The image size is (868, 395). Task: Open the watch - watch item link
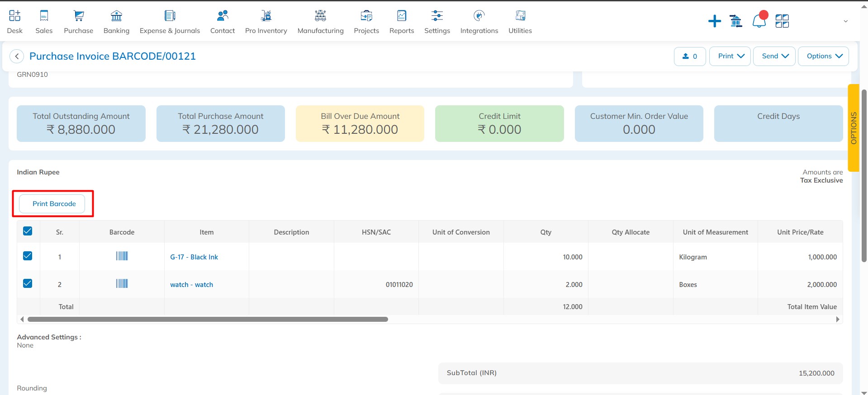(x=191, y=285)
